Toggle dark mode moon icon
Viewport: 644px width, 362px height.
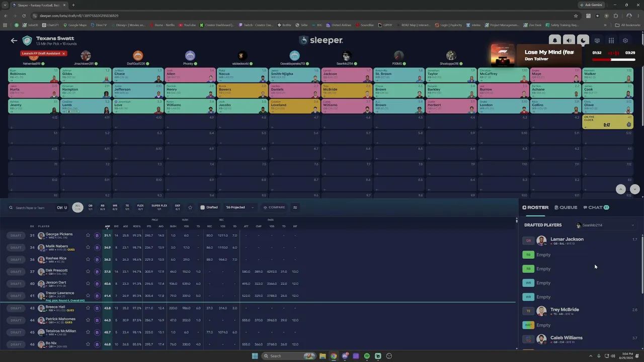pyautogui.click(x=583, y=40)
